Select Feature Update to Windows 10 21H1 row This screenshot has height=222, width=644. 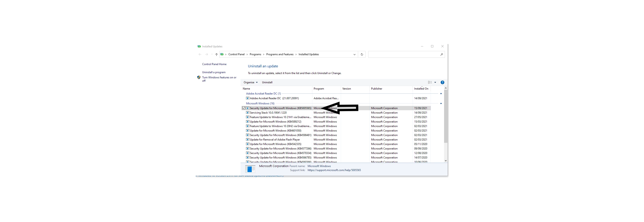click(x=336, y=117)
